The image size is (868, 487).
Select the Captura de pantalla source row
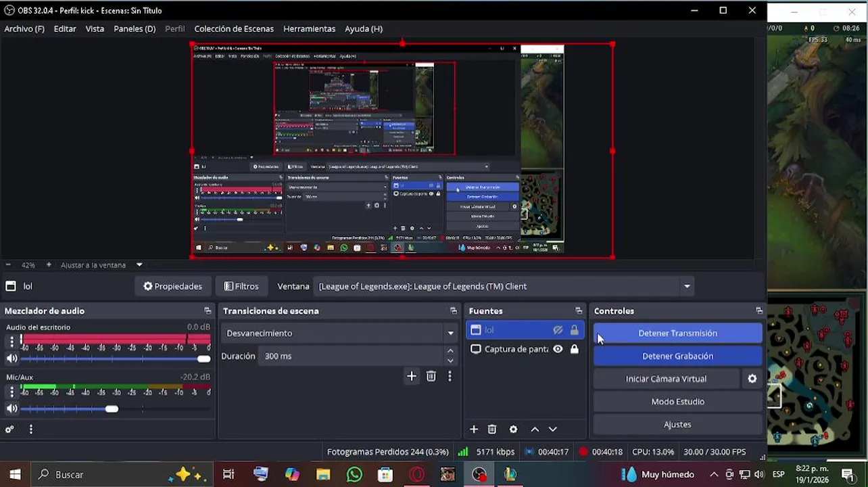pyautogui.click(x=525, y=349)
